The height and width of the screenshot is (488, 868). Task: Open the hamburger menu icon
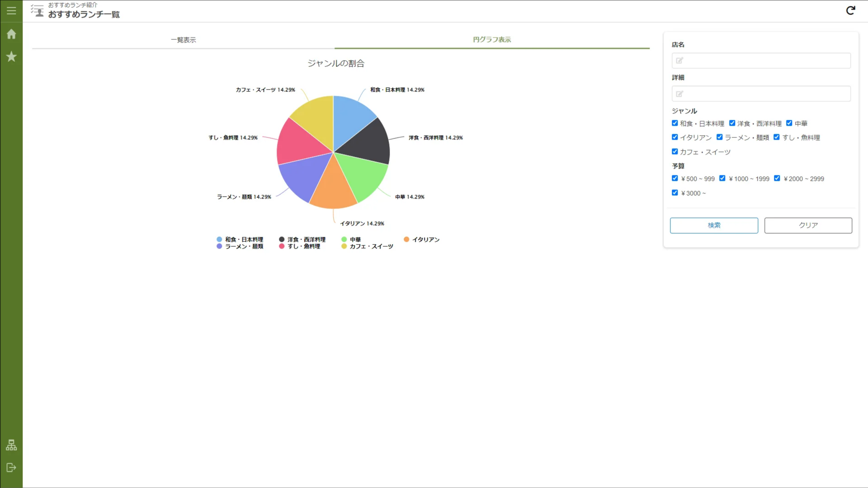point(11,10)
